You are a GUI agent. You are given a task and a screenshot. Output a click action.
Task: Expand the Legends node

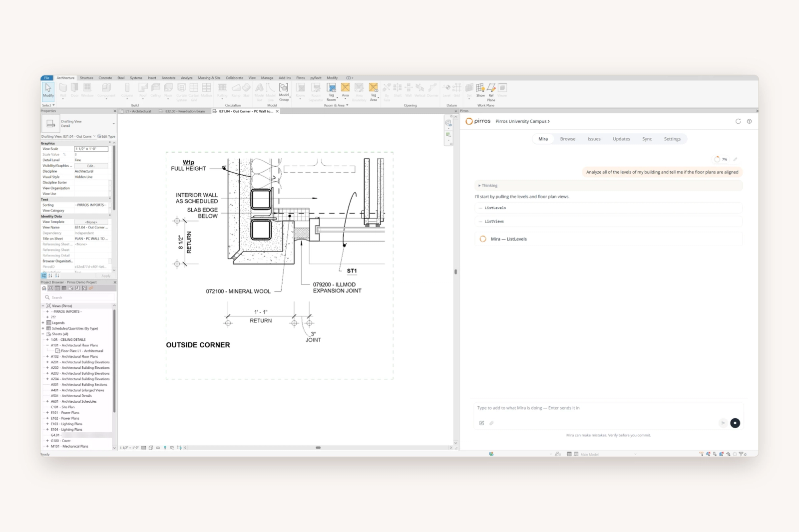tap(43, 323)
